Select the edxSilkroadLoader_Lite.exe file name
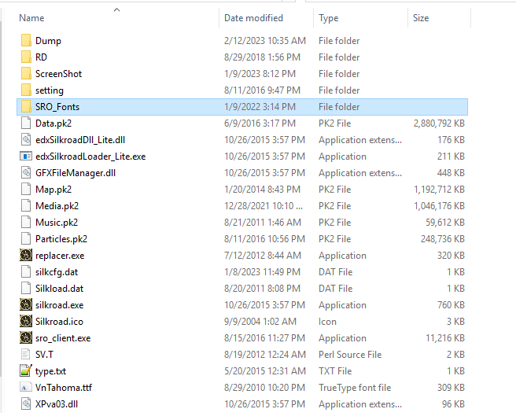Image resolution: width=516 pixels, height=420 pixels. coord(90,156)
